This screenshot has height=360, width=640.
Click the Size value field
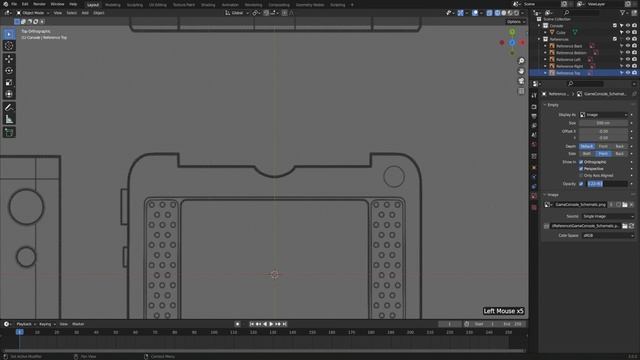(x=603, y=123)
